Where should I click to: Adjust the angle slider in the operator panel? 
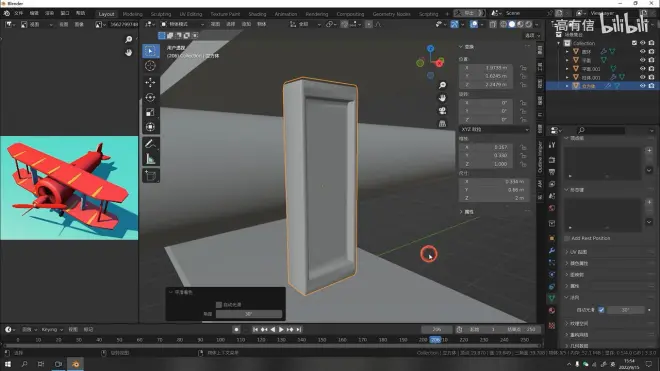click(x=249, y=314)
